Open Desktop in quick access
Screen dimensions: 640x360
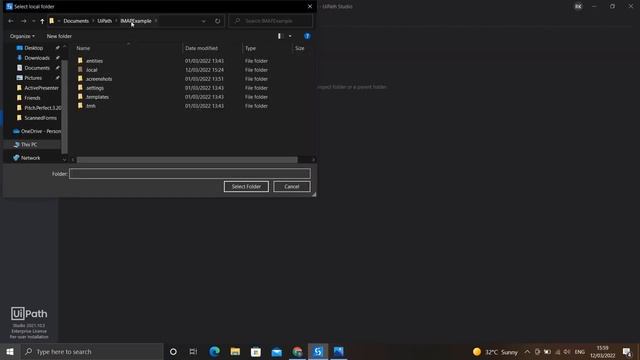pos(33,48)
